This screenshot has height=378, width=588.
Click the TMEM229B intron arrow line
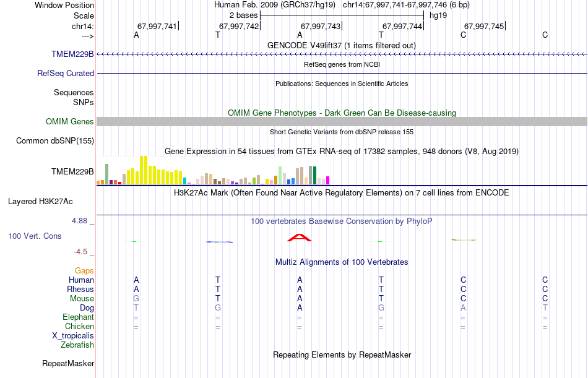(x=342, y=54)
